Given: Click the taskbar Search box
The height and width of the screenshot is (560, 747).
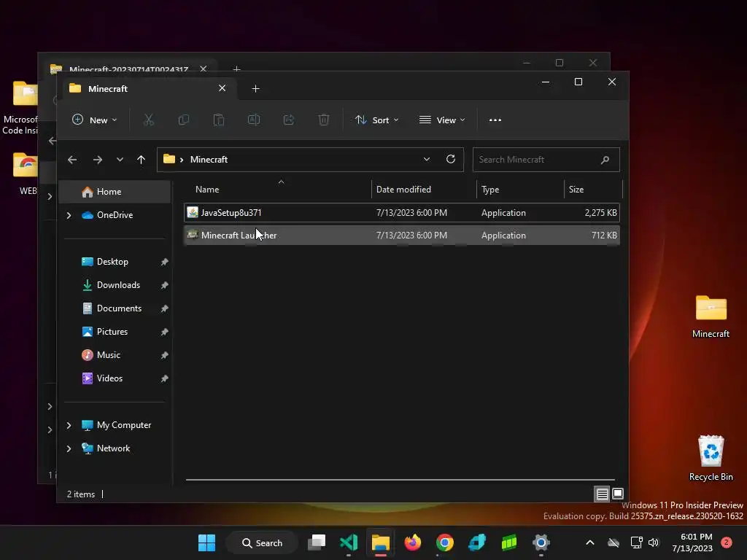Looking at the screenshot, I should point(262,542).
